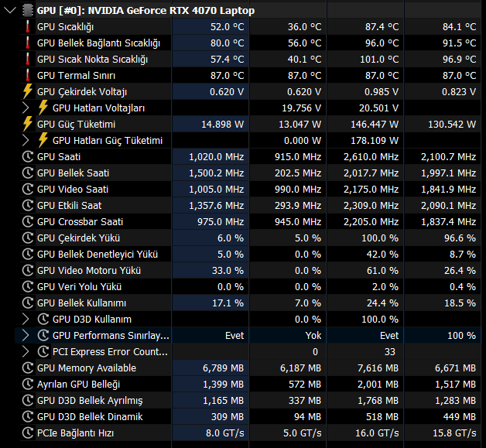Select the GPU Bellek Saati label

point(74,173)
